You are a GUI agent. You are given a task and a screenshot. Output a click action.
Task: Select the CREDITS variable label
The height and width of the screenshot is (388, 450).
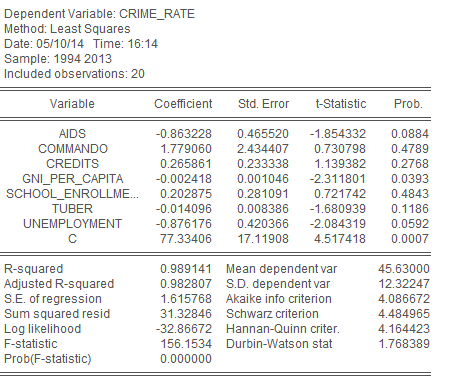[72, 164]
